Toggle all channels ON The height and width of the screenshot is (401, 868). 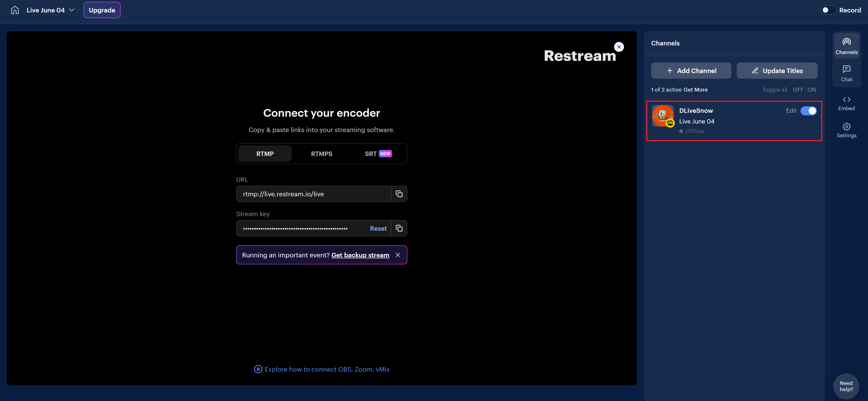(x=811, y=90)
